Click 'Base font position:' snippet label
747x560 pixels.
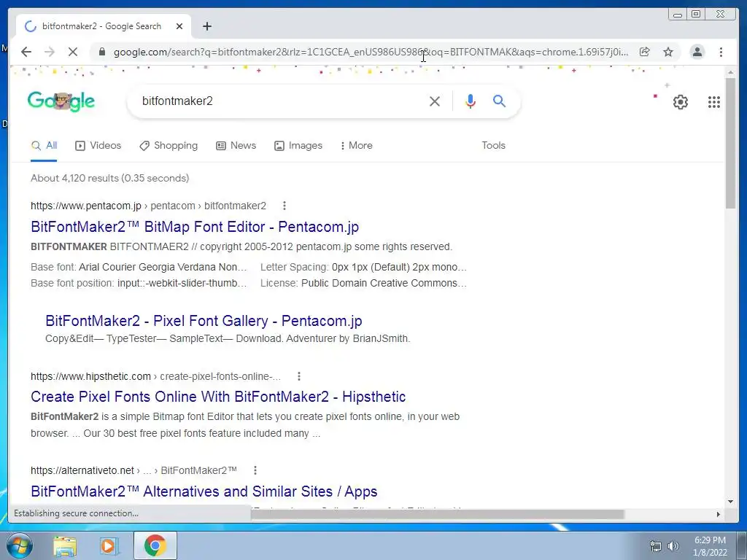coord(72,284)
